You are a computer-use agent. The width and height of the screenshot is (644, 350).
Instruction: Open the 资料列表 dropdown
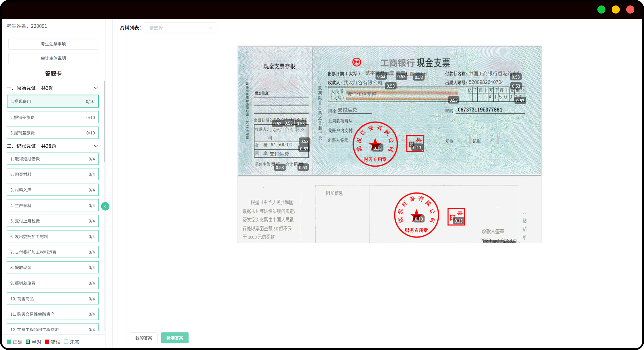tap(180, 28)
